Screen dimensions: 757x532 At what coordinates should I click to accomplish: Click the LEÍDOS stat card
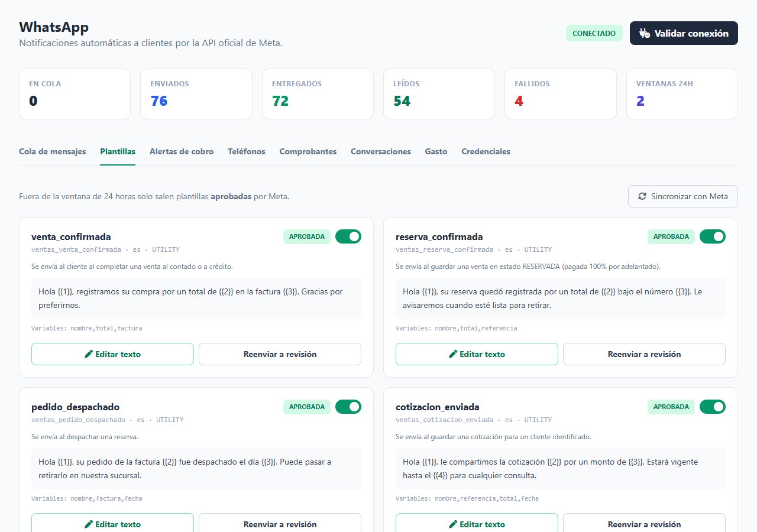click(x=439, y=94)
